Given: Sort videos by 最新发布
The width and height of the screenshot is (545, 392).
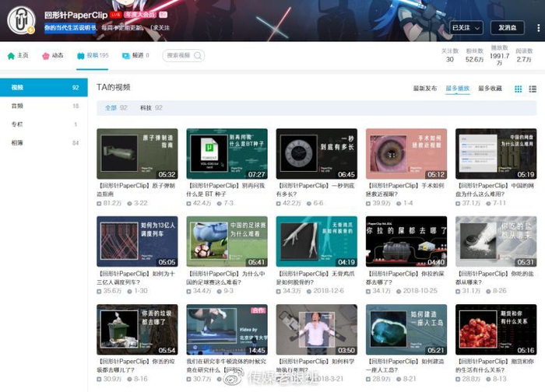Looking at the screenshot, I should (425, 89).
